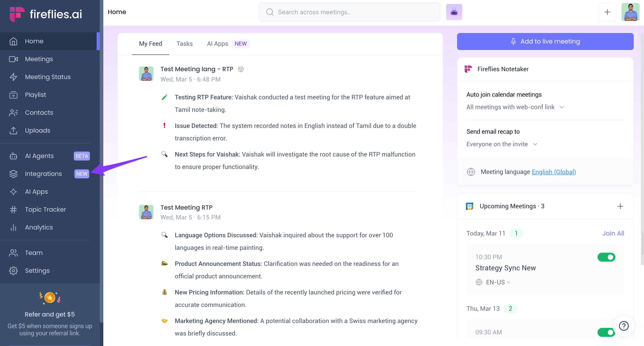The height and width of the screenshot is (346, 644).
Task: Switch to the Tasks tab
Action: tap(184, 44)
